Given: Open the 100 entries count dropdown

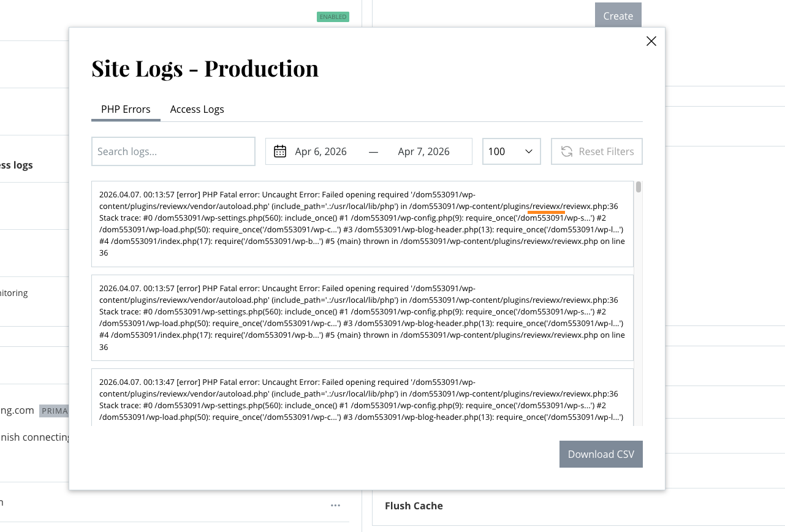Looking at the screenshot, I should [512, 151].
